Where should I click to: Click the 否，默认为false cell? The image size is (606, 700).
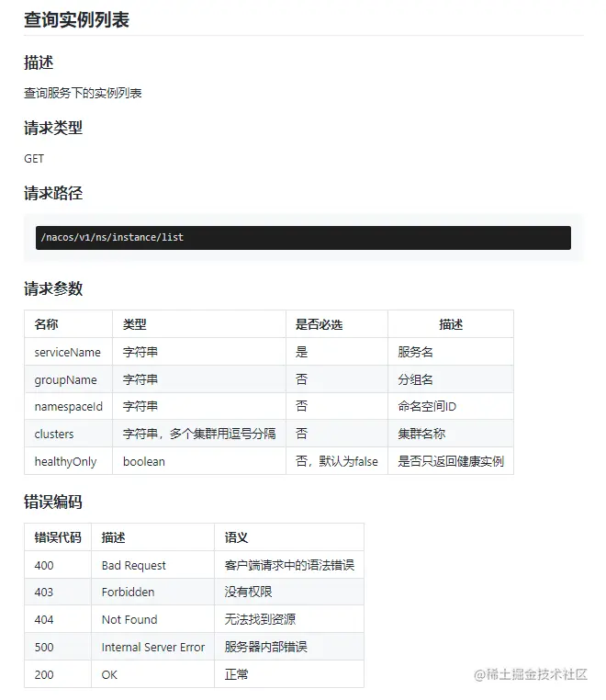tap(337, 461)
